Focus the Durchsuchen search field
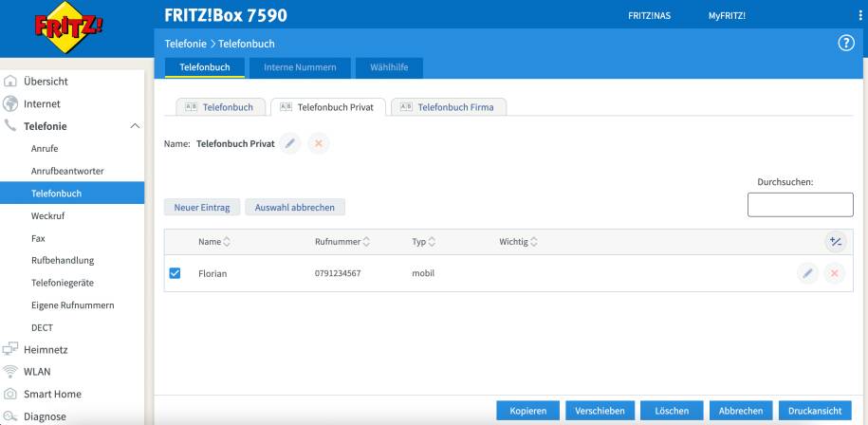 pos(801,205)
